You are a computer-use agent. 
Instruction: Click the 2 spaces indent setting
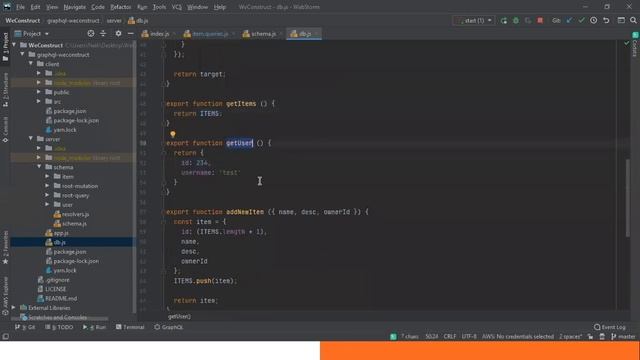[570, 337]
